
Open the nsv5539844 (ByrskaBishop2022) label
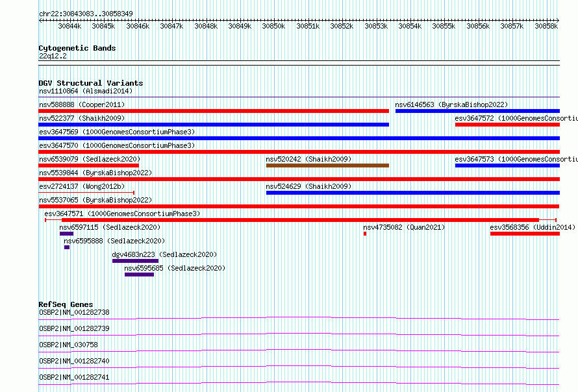pos(95,173)
